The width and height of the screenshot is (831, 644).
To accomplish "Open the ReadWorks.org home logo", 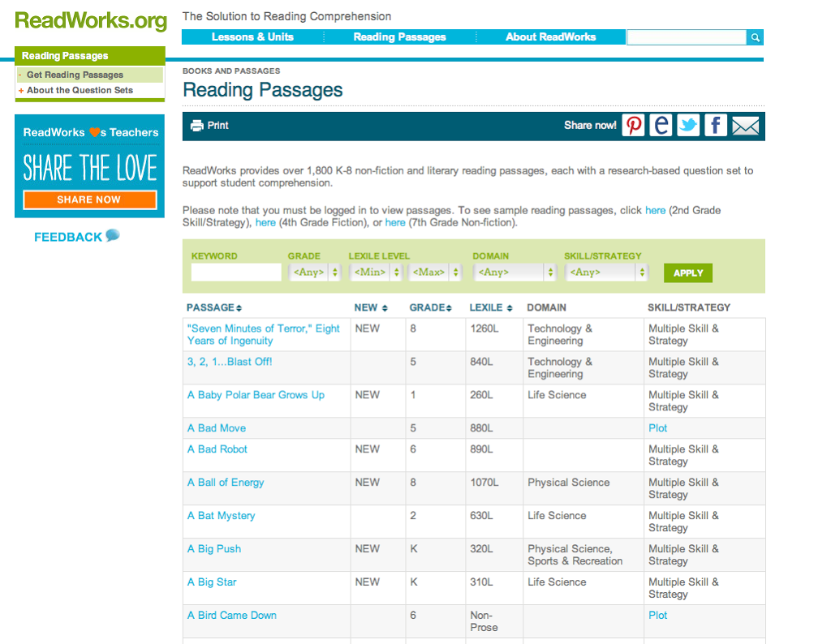I will (x=91, y=20).
